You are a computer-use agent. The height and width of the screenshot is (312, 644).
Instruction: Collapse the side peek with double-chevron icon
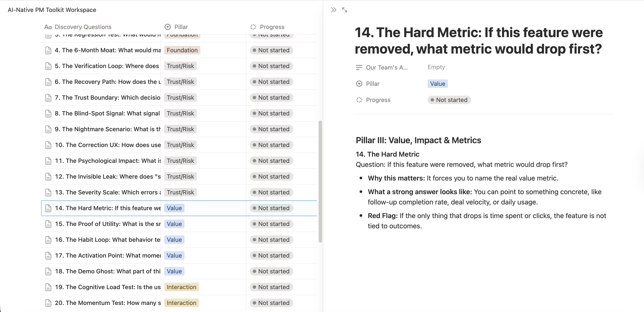tap(334, 10)
